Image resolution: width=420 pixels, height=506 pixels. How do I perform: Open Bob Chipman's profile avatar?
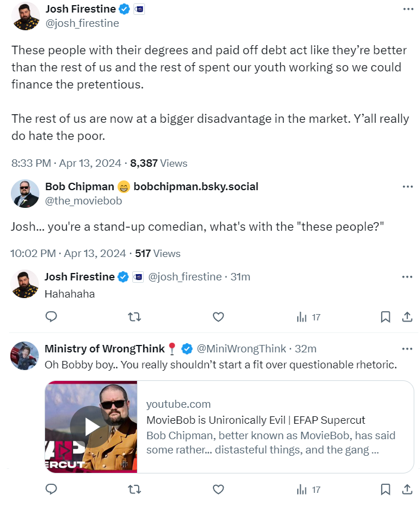tap(25, 194)
